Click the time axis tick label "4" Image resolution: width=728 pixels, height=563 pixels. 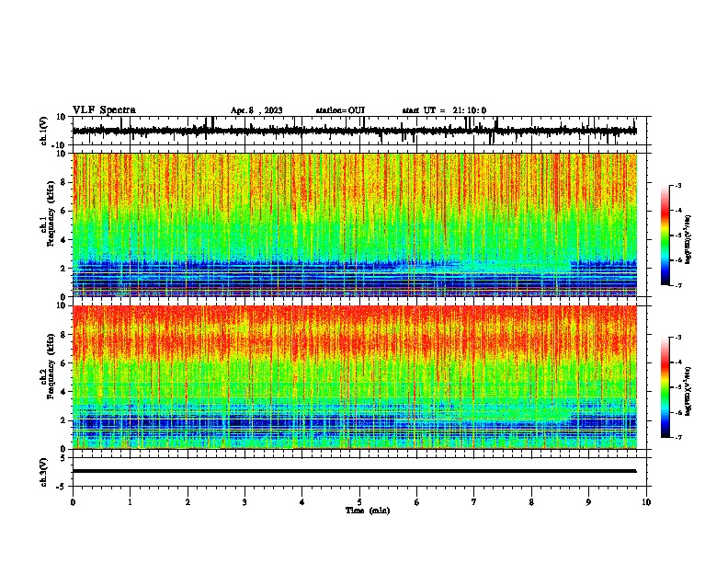[302, 502]
